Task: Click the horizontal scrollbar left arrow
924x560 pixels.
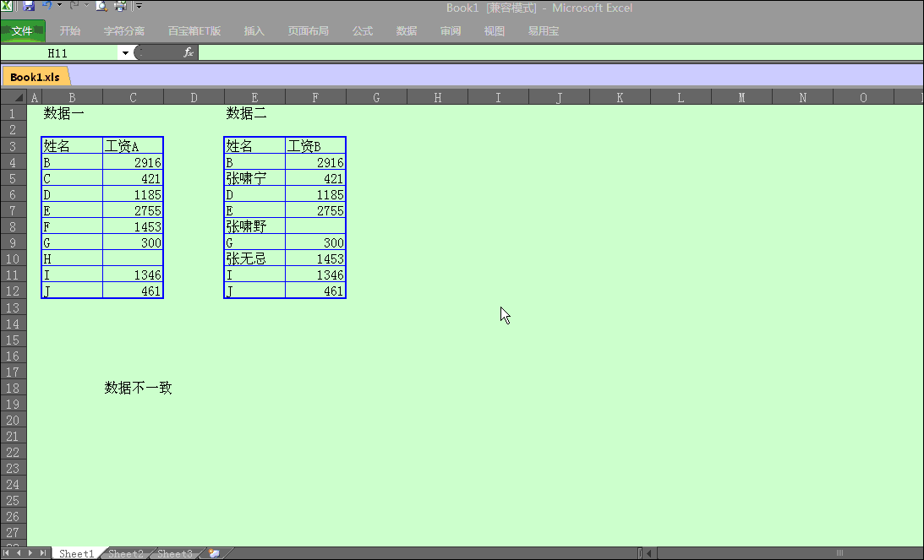Action: tap(651, 553)
